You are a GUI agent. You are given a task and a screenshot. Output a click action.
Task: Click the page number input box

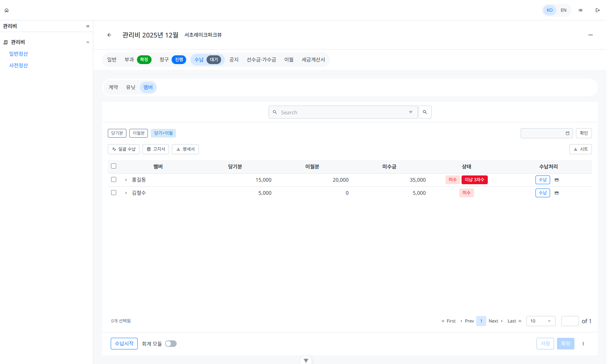[x=570, y=321]
